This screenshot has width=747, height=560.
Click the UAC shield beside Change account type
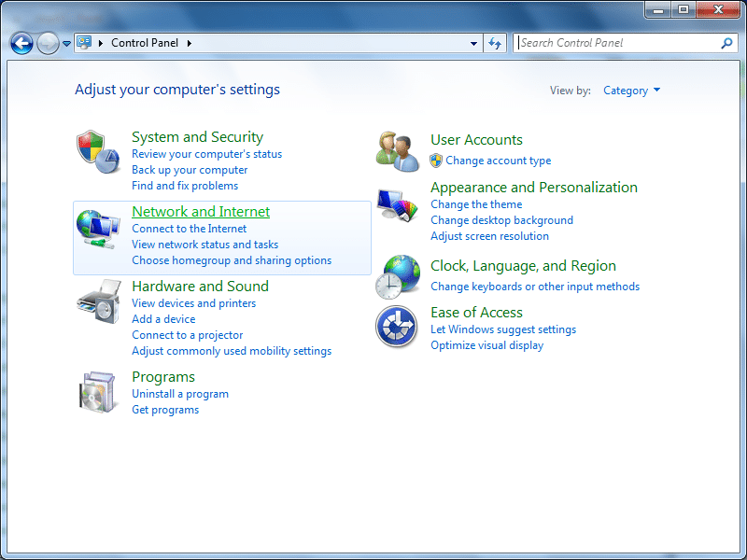click(436, 161)
